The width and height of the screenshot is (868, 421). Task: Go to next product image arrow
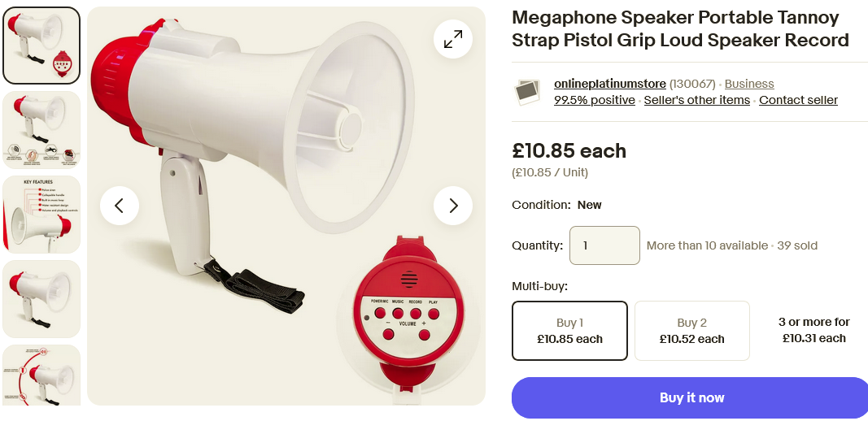click(x=453, y=206)
